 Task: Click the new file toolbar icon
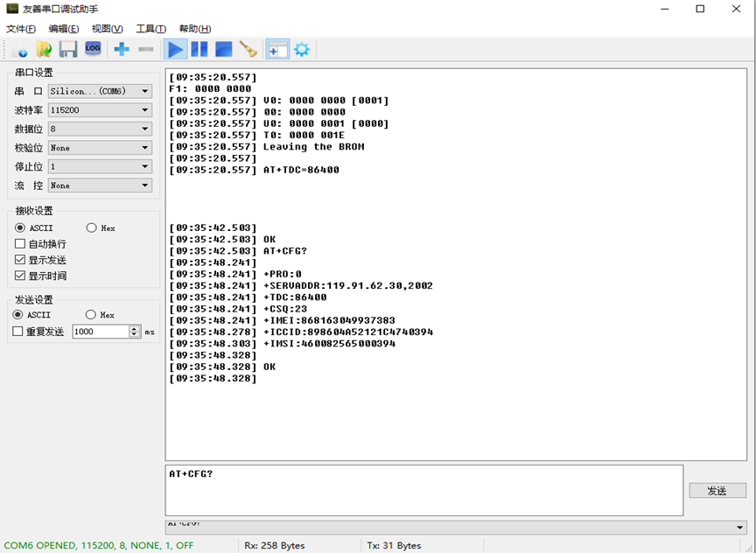[20, 49]
